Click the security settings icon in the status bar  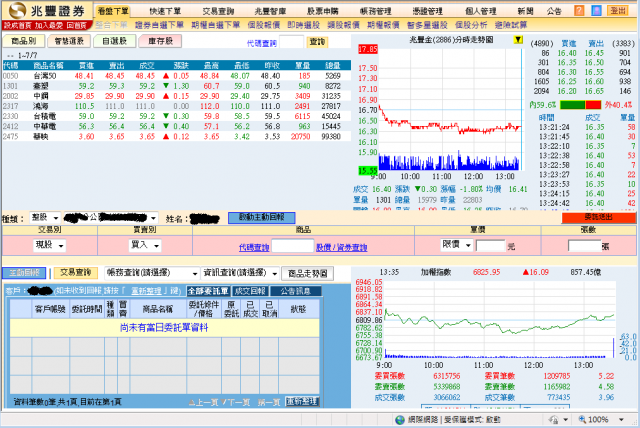click(x=554, y=419)
